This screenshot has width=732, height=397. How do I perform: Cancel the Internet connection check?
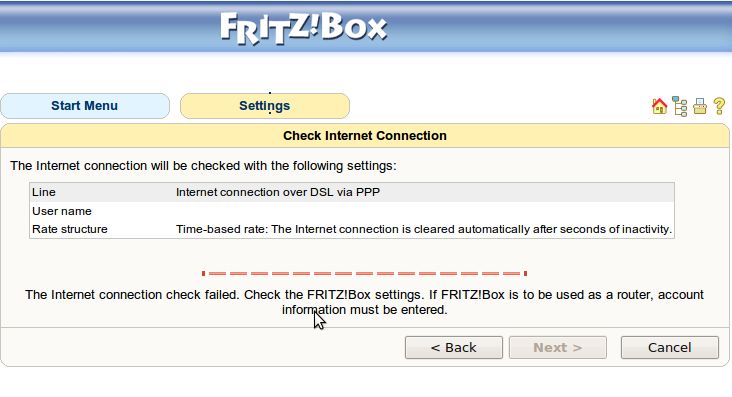click(670, 347)
